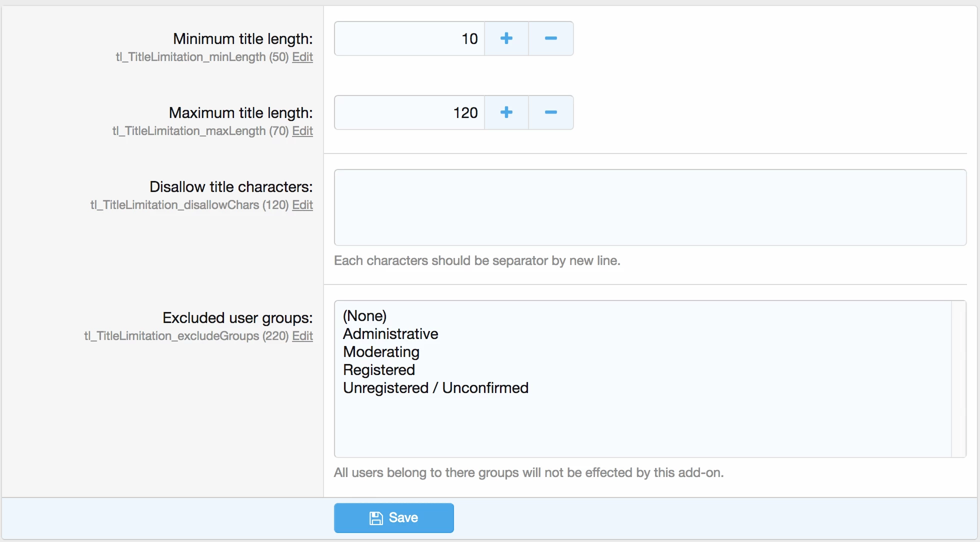Click the minimum title length field showing 10
This screenshot has height=542, width=980.
pyautogui.click(x=409, y=38)
